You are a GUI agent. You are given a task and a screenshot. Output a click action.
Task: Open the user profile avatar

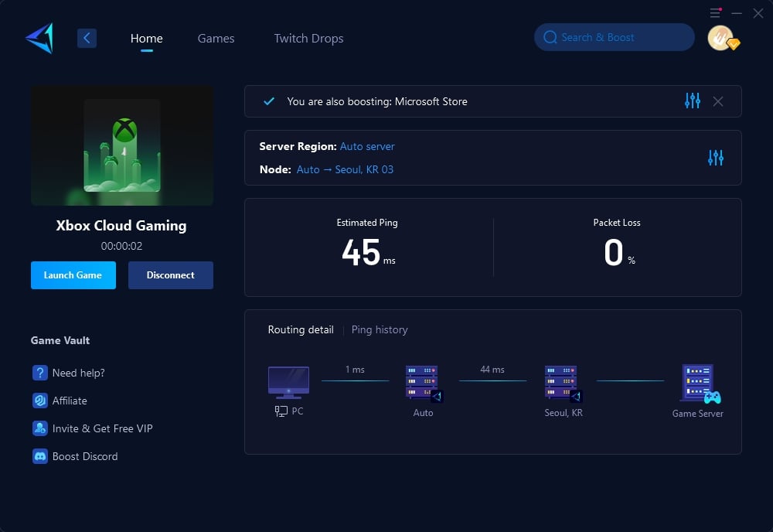point(722,38)
